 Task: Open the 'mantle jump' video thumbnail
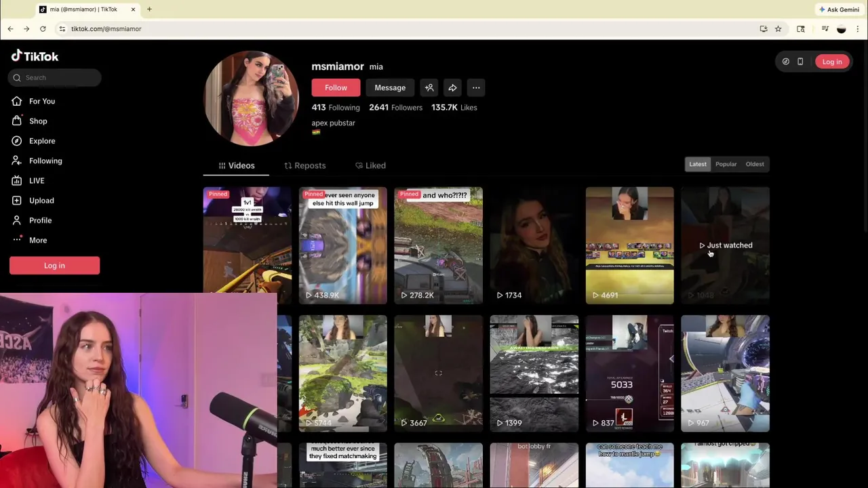(x=630, y=465)
